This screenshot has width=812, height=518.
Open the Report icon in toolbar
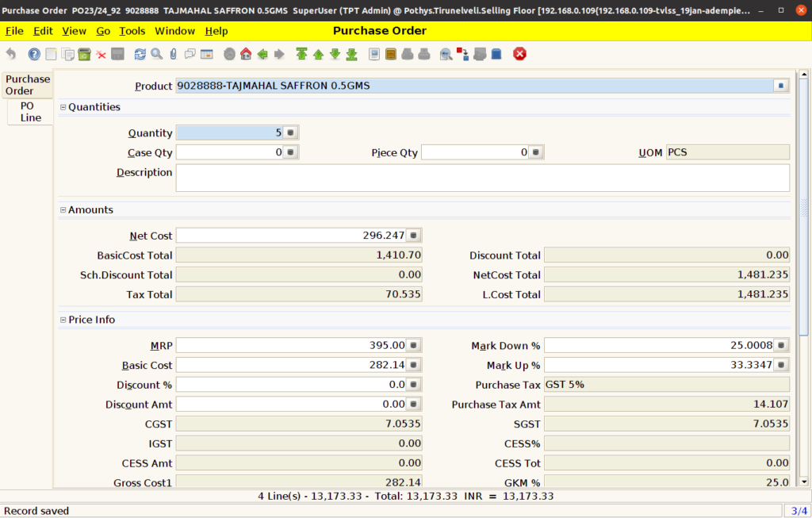374,54
